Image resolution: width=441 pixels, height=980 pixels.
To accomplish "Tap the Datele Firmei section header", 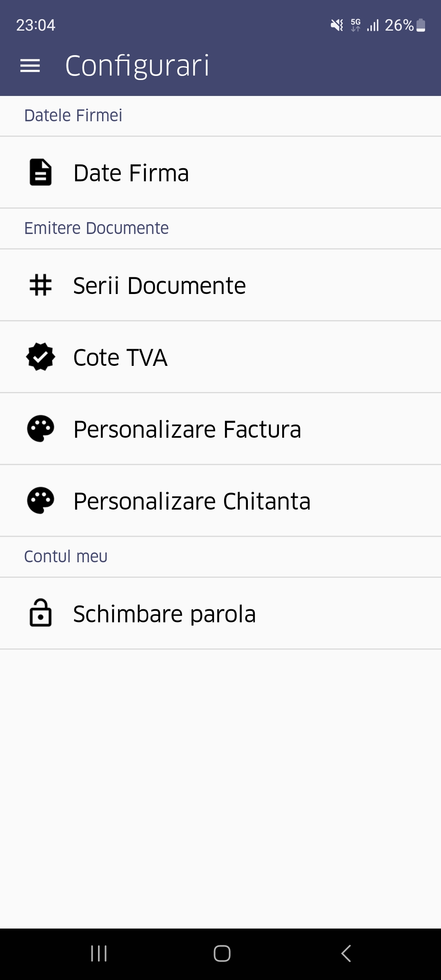I will (73, 116).
